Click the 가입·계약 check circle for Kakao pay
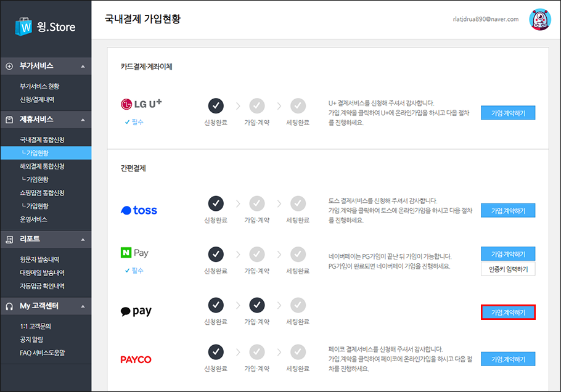The width and height of the screenshot is (561, 392). coord(257,305)
